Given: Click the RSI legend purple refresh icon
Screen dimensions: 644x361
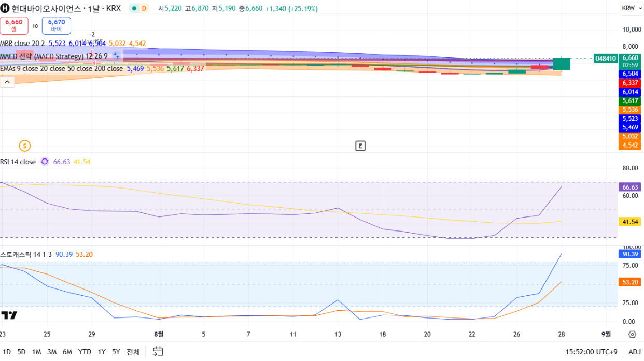Looking at the screenshot, I should tap(45, 162).
